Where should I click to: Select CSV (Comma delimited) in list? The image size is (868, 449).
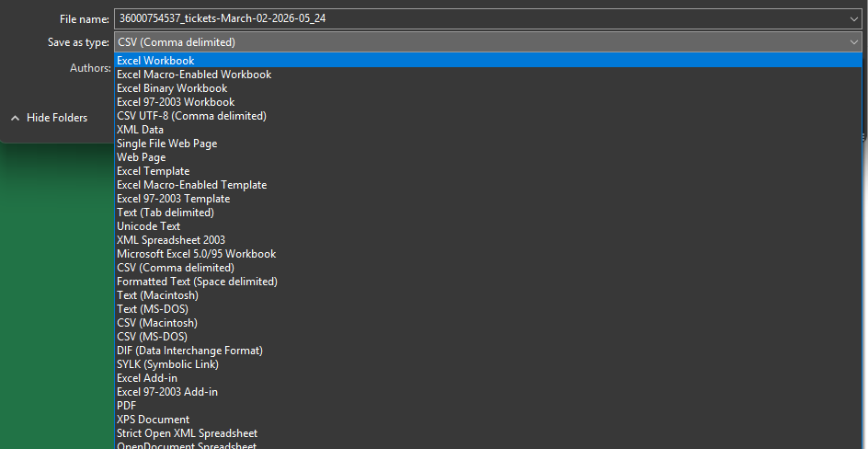point(487,268)
